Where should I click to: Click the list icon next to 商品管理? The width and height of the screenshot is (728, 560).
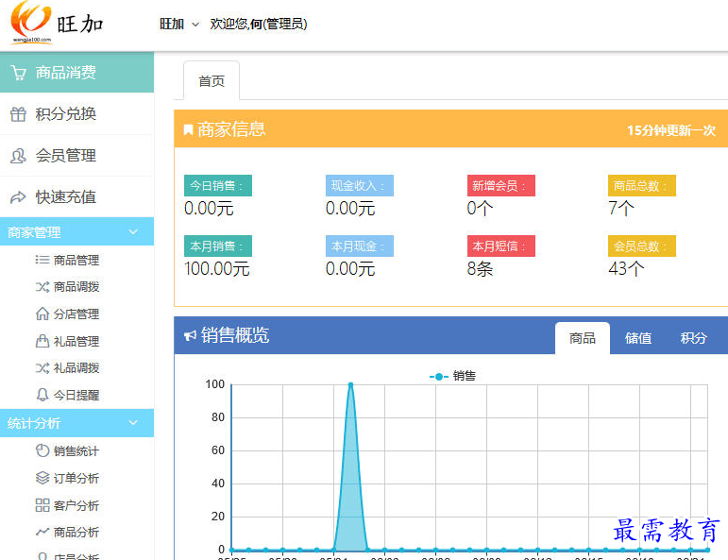click(x=42, y=260)
